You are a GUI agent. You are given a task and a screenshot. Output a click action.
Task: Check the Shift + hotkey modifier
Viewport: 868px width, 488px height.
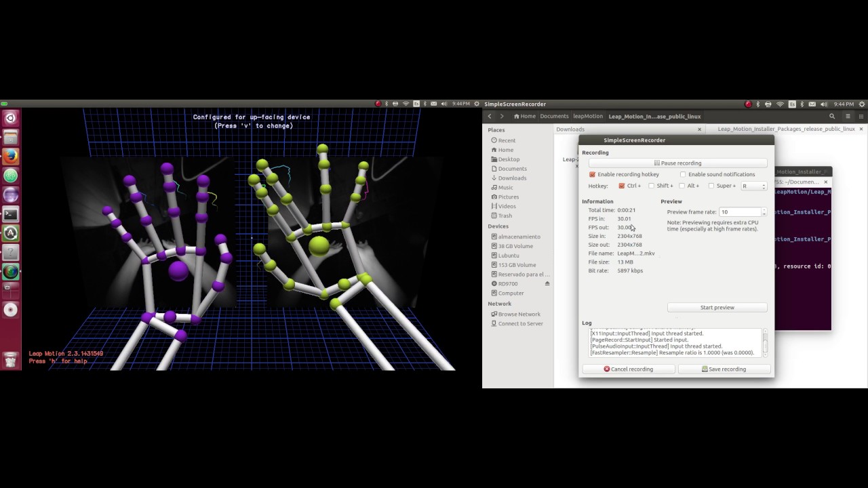[652, 186]
